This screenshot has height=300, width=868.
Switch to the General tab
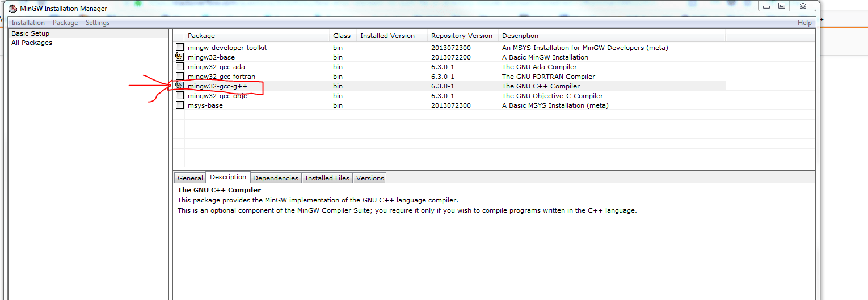tap(190, 178)
